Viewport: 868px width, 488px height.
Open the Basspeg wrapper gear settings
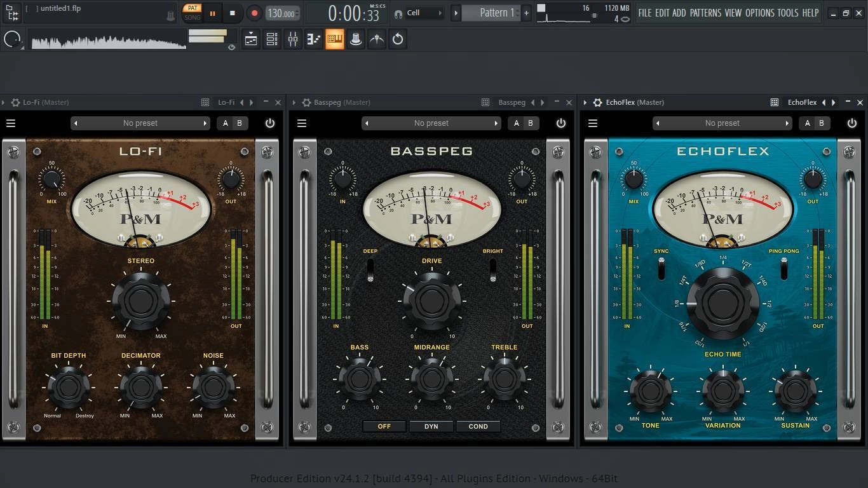(x=307, y=102)
